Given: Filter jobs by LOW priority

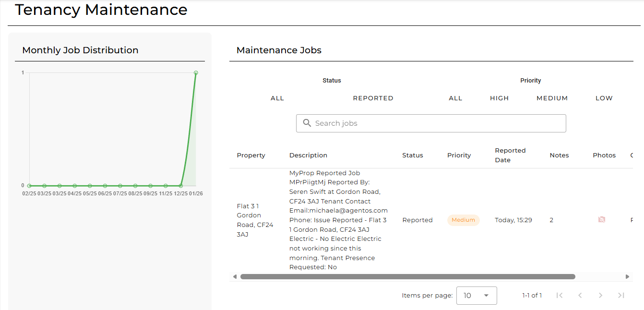Looking at the screenshot, I should [x=604, y=98].
